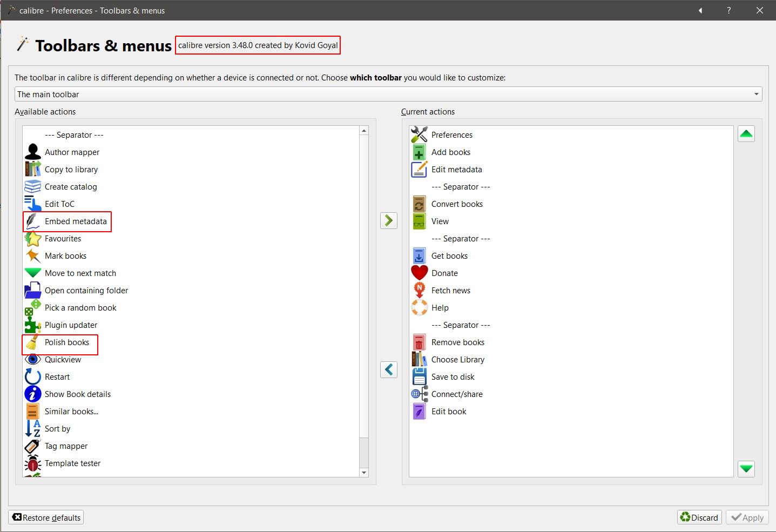
Task: Pick the Create catalog icon
Action: click(x=33, y=187)
